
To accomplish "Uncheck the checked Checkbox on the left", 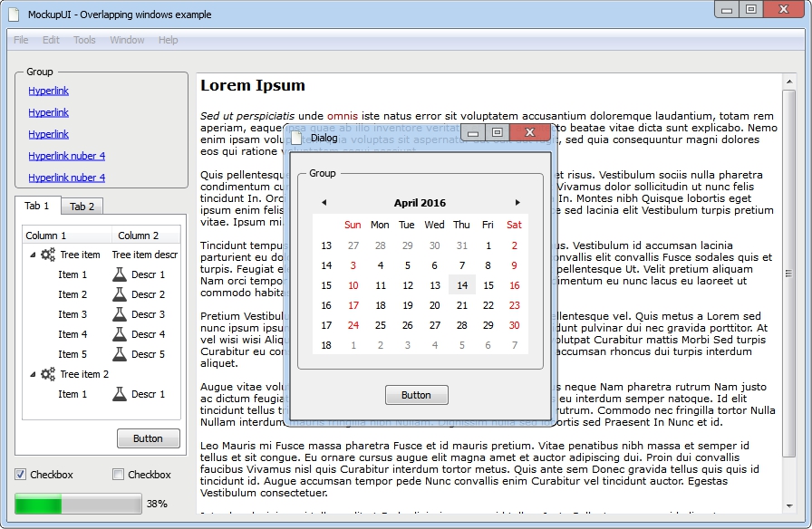I will pos(21,475).
